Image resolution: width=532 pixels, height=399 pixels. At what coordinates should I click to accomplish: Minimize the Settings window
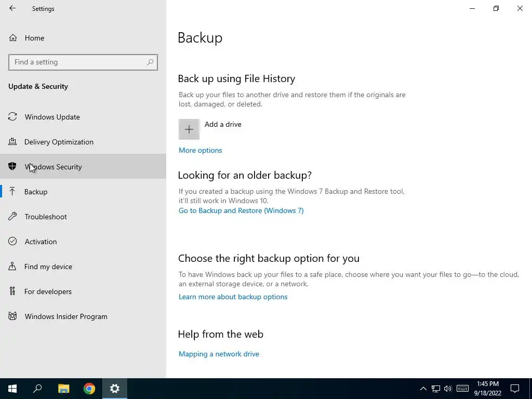(472, 8)
